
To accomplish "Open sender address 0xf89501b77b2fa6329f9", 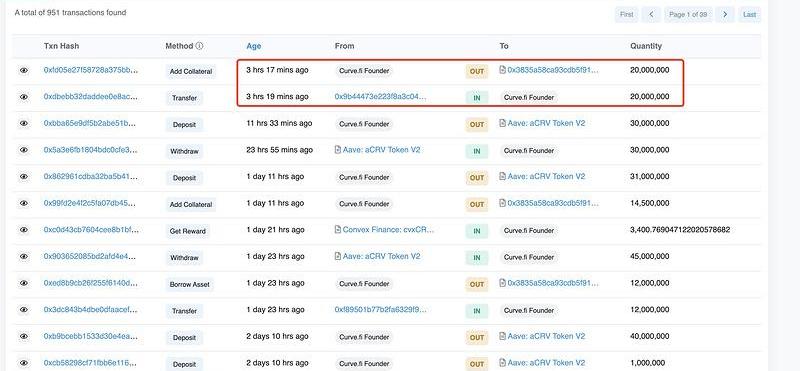I will pyautogui.click(x=380, y=309).
